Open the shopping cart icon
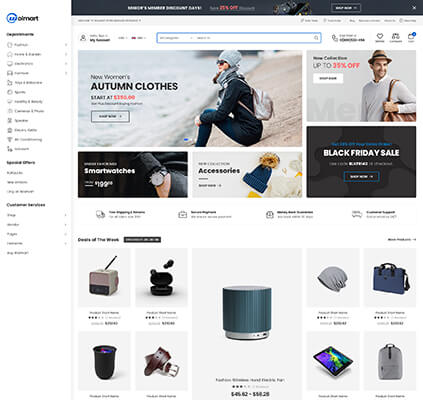 click(411, 36)
